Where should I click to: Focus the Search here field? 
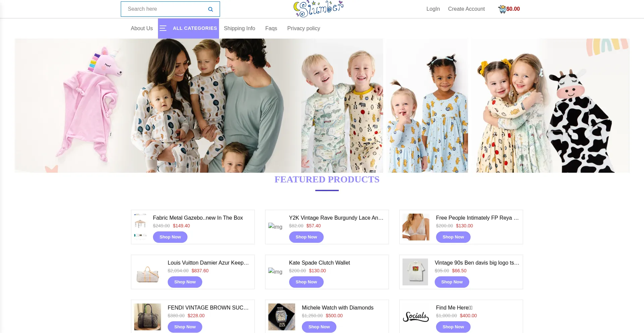164,9
